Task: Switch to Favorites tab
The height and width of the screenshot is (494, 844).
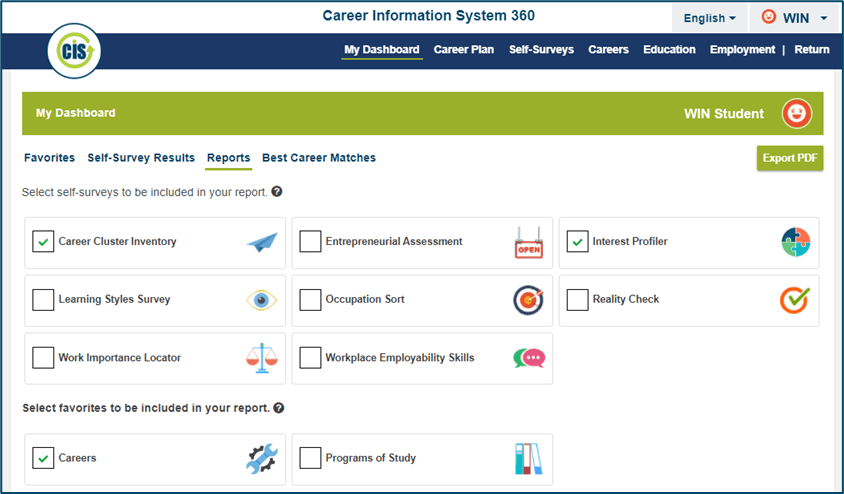Action: (50, 158)
